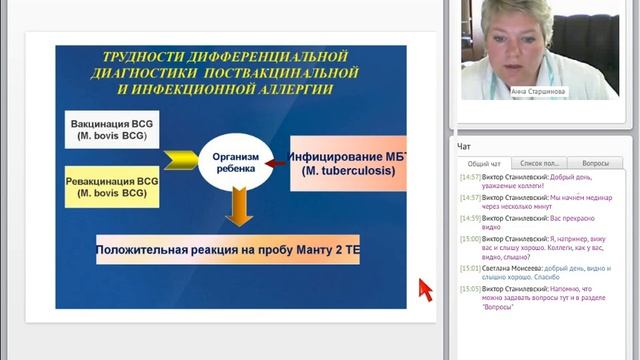Click the yellow arrow pointing to Организм
The width and height of the screenshot is (640, 360).
[181, 160]
